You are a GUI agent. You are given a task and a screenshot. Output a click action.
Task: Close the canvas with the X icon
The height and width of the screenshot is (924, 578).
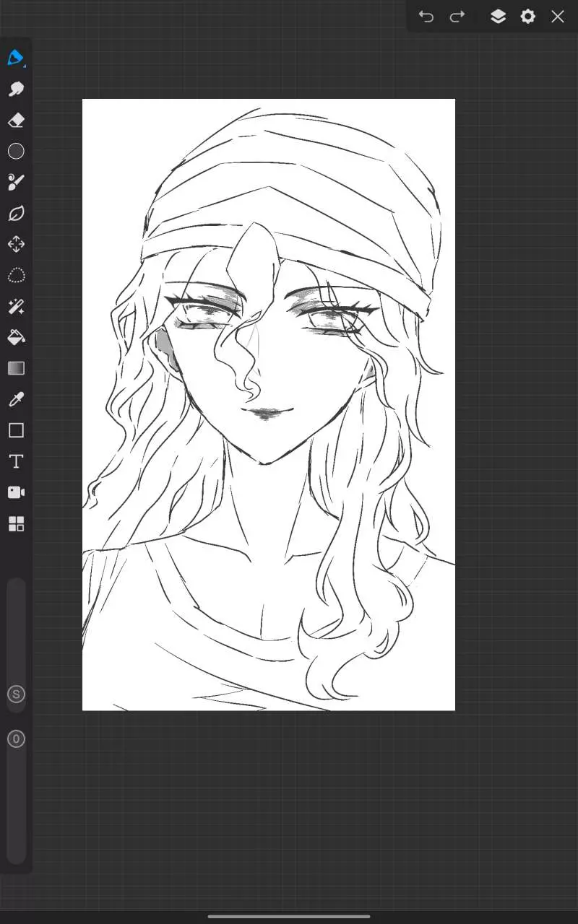tap(558, 17)
